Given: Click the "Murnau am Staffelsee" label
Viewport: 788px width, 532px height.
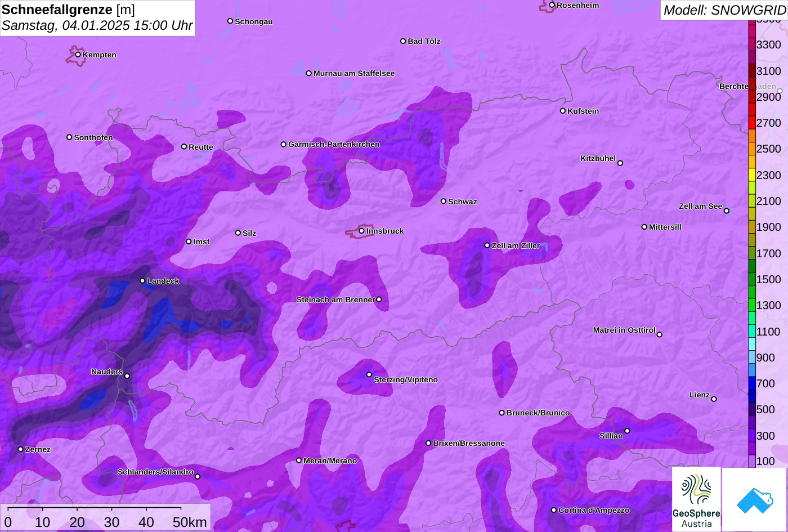Looking at the screenshot, I should coord(354,73).
